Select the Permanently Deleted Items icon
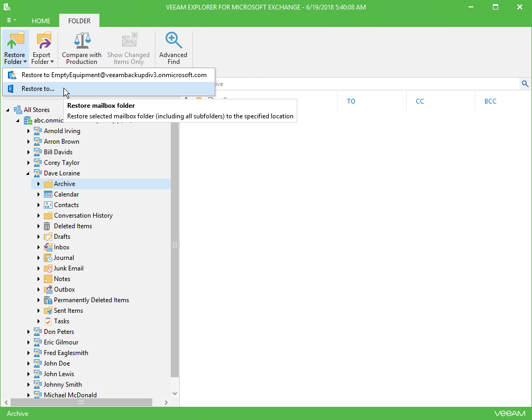Image resolution: width=532 pixels, height=420 pixels. tap(48, 300)
